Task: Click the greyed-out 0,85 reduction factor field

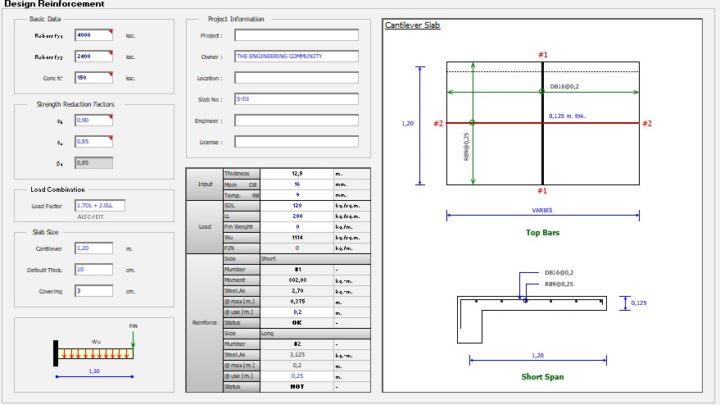Action: pyautogui.click(x=94, y=163)
